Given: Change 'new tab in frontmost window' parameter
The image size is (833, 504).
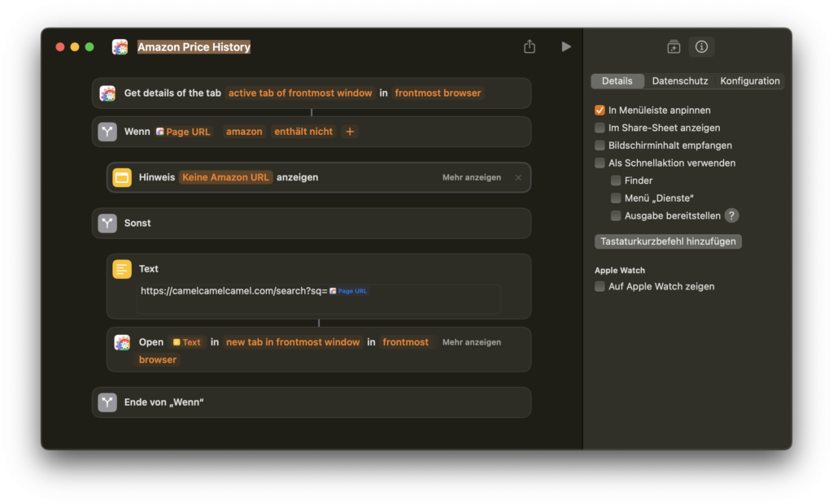Looking at the screenshot, I should 293,342.
